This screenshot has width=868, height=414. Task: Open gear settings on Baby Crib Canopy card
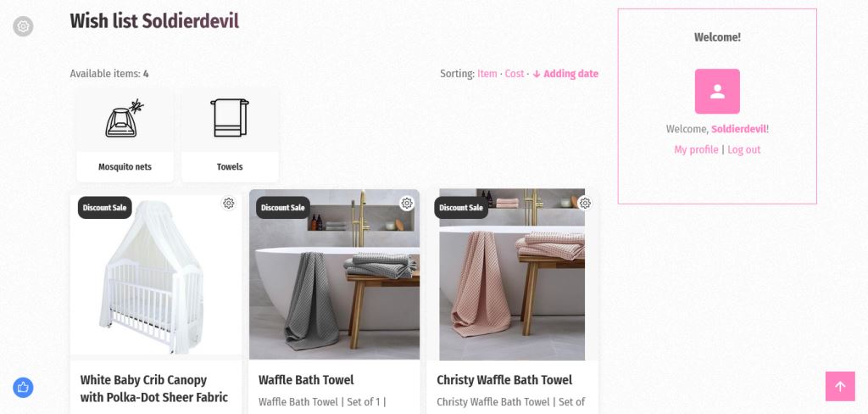point(229,204)
